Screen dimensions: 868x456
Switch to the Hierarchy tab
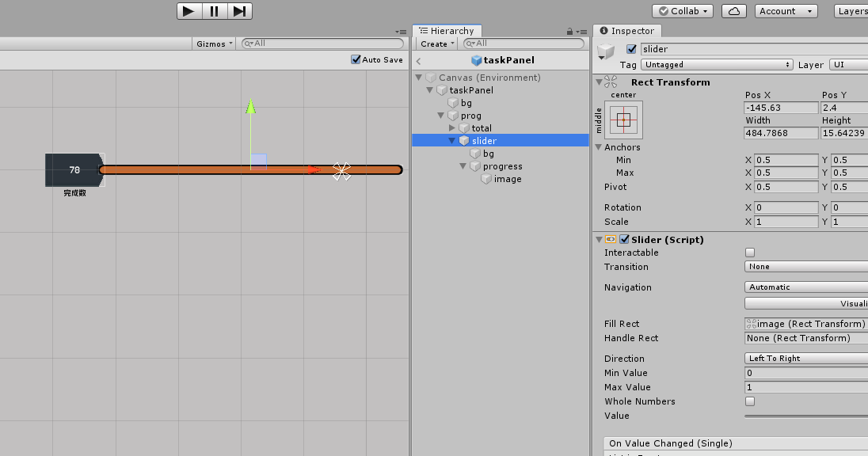pos(447,31)
